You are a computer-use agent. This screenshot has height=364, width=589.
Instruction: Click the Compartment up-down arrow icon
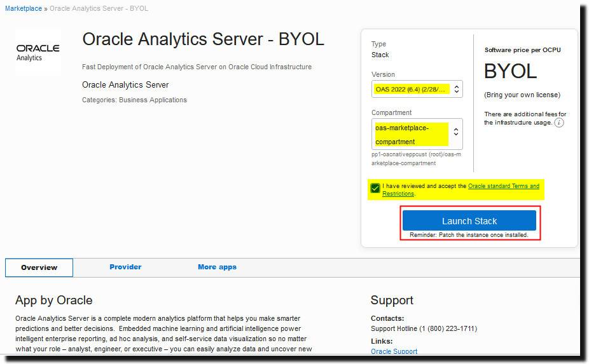pyautogui.click(x=455, y=131)
